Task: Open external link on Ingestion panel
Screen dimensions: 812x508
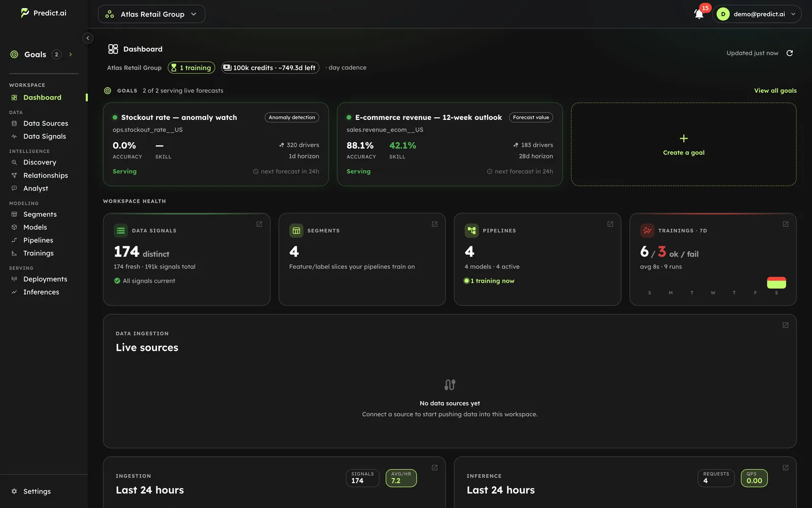Action: [435, 468]
